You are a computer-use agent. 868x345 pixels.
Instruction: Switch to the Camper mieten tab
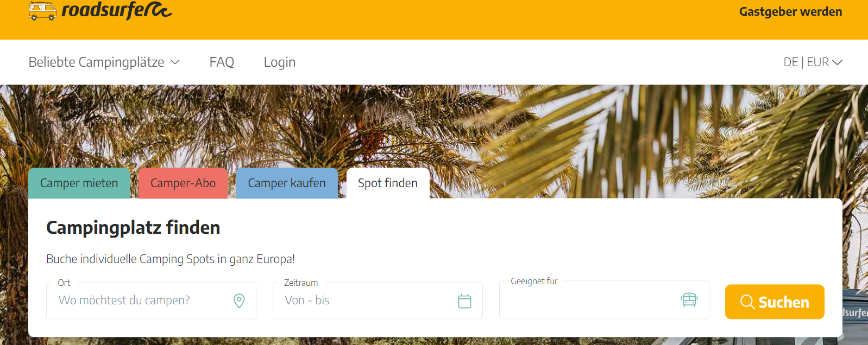pos(79,183)
